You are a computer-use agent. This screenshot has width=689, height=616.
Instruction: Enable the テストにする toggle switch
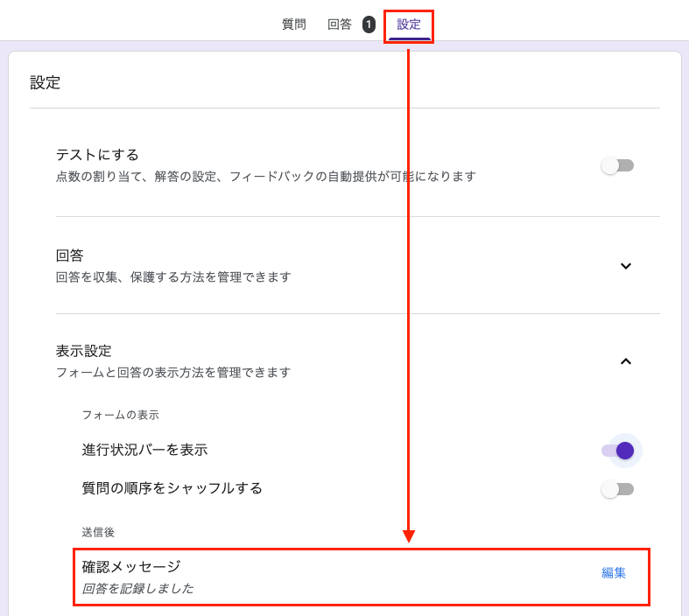tap(617, 165)
